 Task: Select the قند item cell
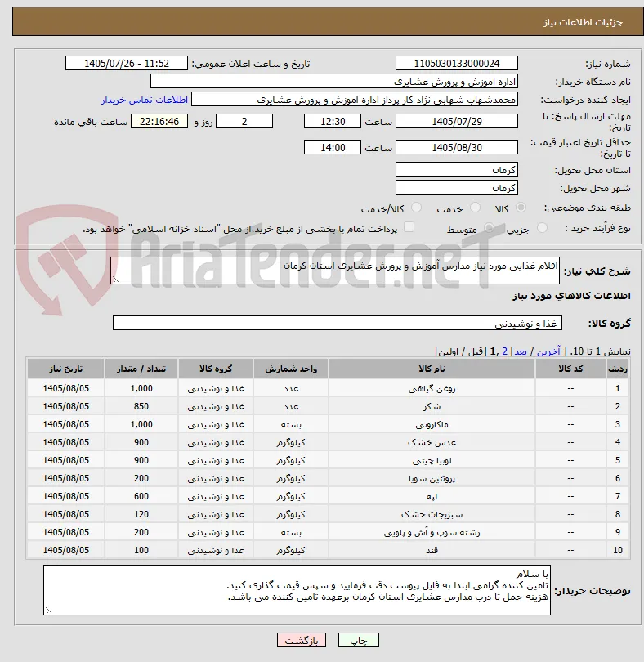(432, 550)
